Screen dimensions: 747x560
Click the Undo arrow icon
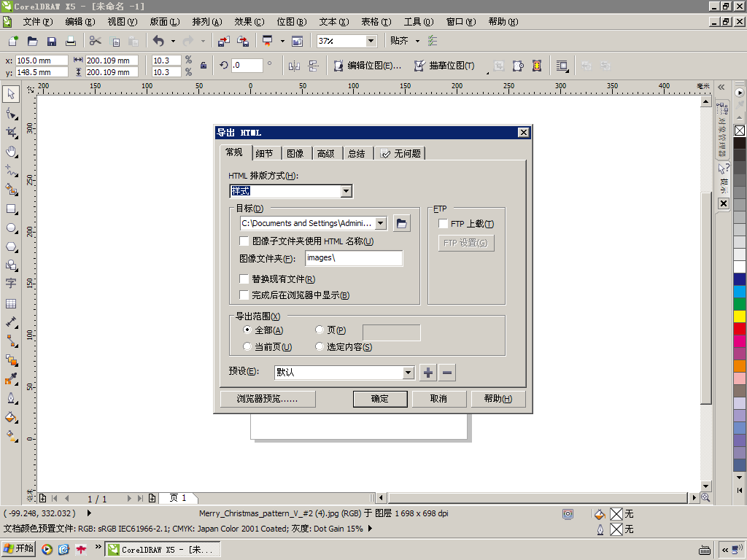tap(158, 41)
